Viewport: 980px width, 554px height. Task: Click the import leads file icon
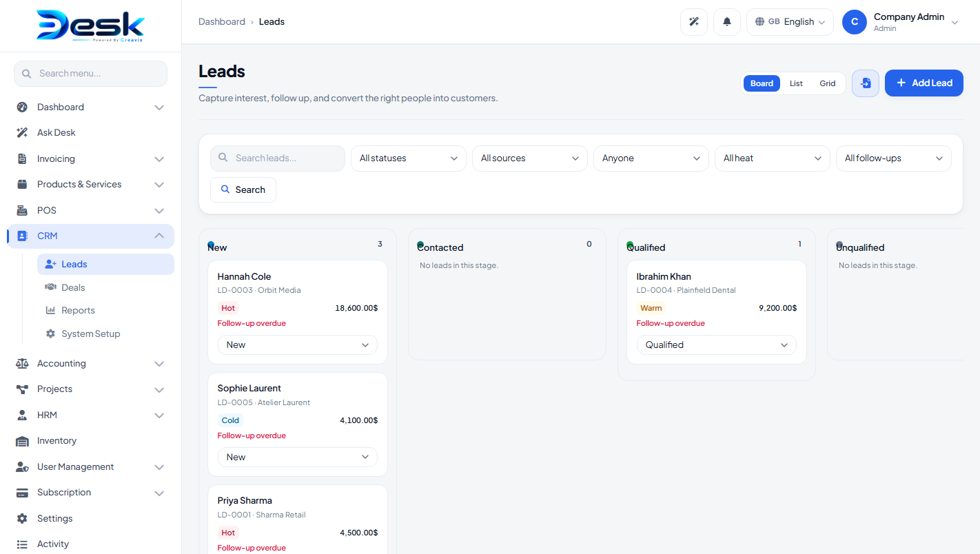coord(866,83)
